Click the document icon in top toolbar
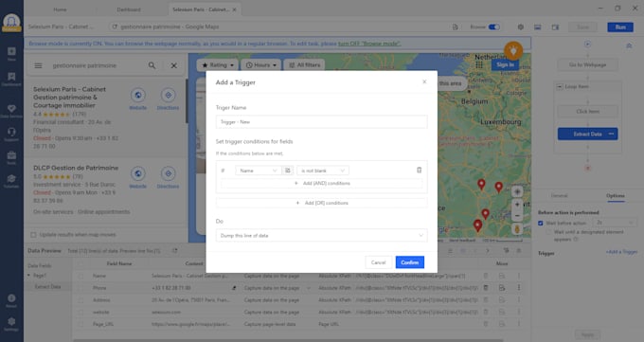The height and width of the screenshot is (342, 644). tap(456, 27)
